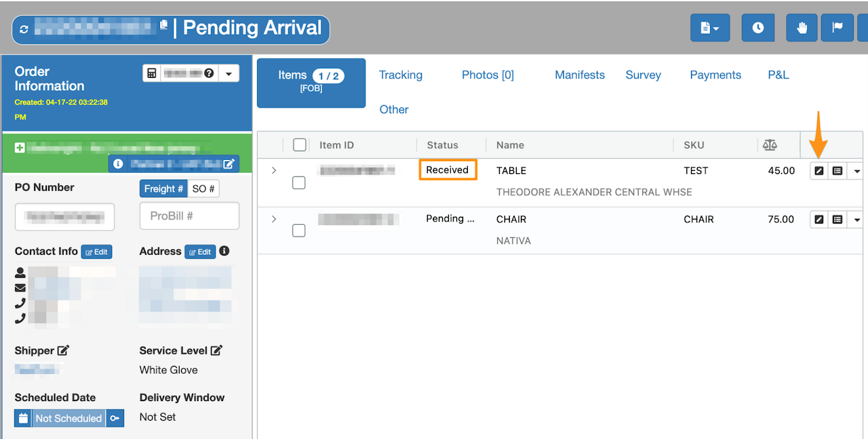
Task: Expand the TABLE item row
Action: pyautogui.click(x=274, y=170)
